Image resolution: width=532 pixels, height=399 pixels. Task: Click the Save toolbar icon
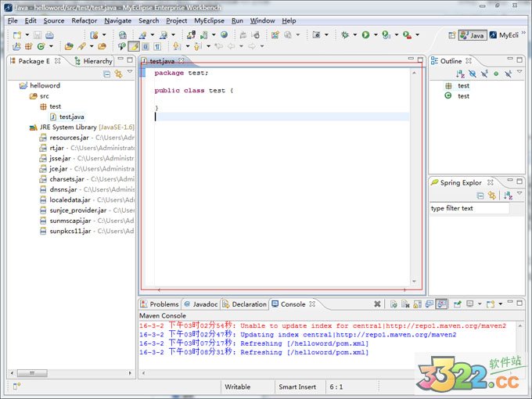tap(38, 35)
